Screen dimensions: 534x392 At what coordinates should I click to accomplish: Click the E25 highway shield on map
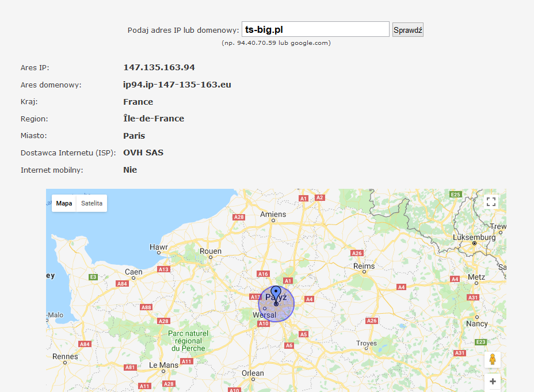pos(456,195)
